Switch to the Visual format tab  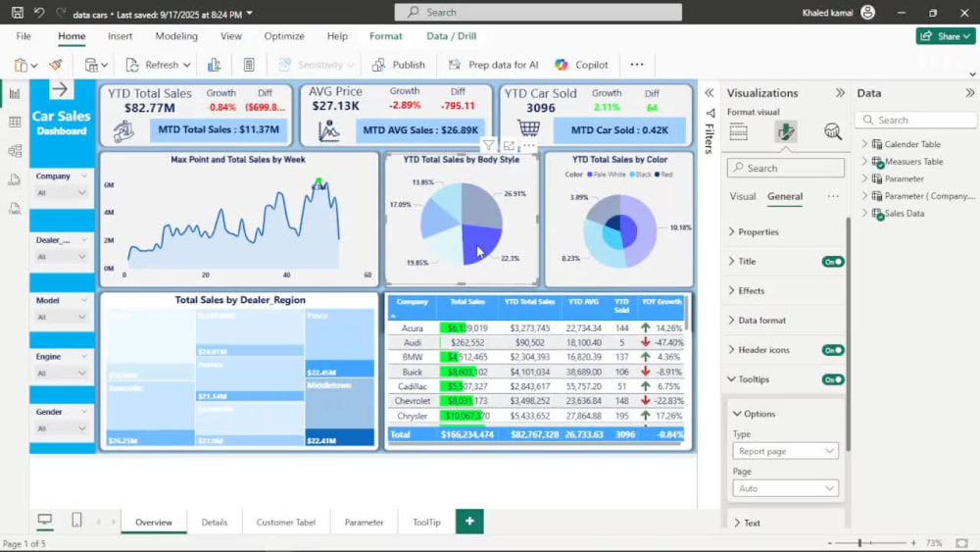pyautogui.click(x=743, y=196)
